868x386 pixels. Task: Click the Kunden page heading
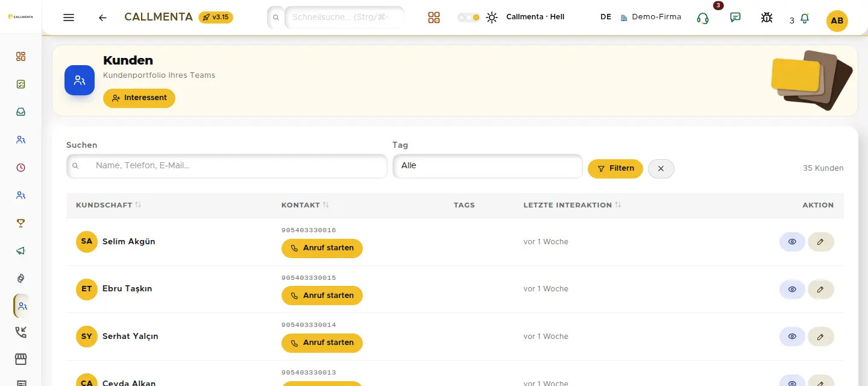128,60
